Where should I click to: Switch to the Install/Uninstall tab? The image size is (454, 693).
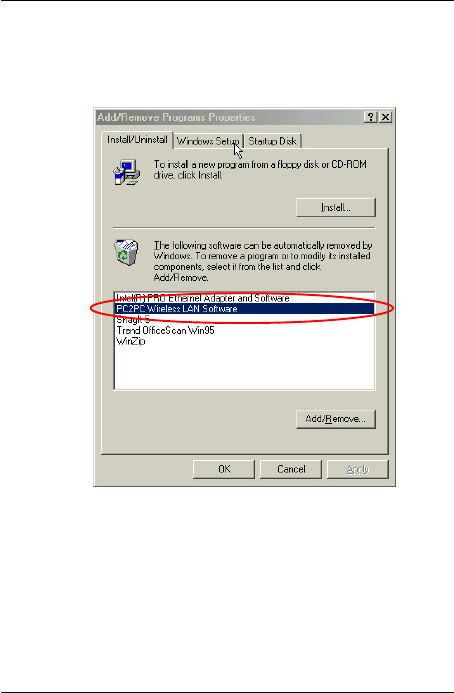(137, 140)
